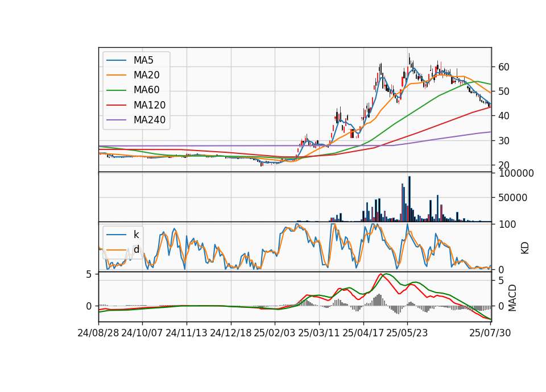
Task: Click the price axis value 60
Action: click(504, 67)
